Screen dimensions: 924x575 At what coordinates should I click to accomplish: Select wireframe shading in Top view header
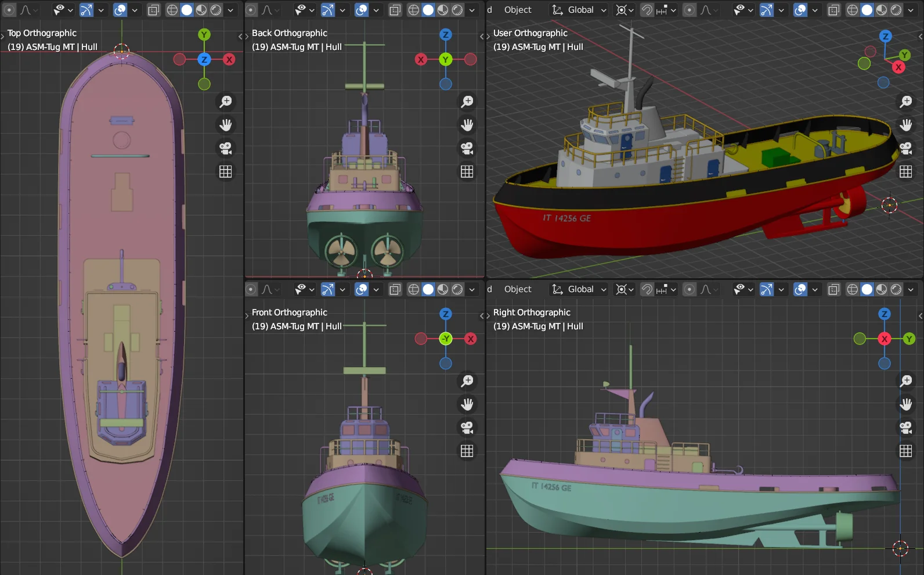[172, 10]
